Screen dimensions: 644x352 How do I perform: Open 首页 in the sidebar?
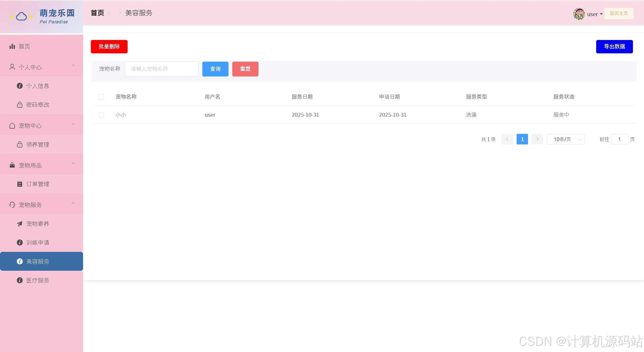tap(42, 46)
